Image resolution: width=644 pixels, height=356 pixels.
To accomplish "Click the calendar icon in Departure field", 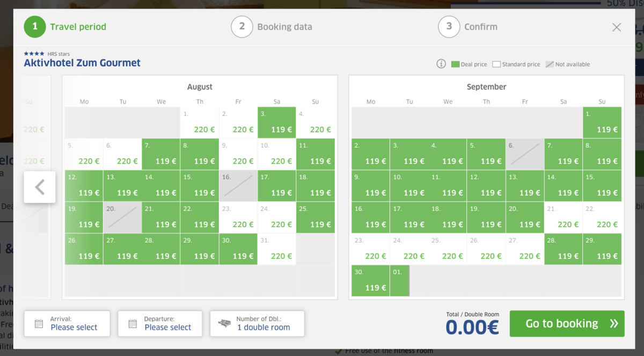I will [133, 324].
